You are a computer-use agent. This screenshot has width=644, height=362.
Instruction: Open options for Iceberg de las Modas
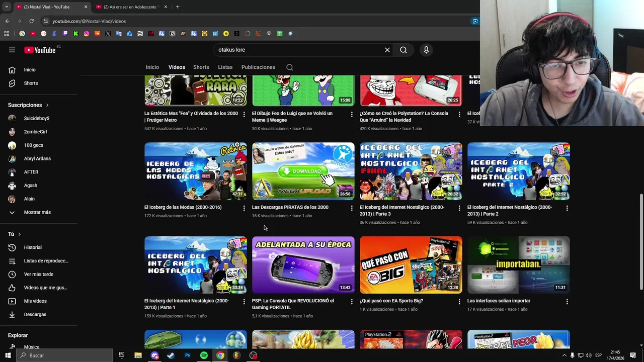coord(244,208)
